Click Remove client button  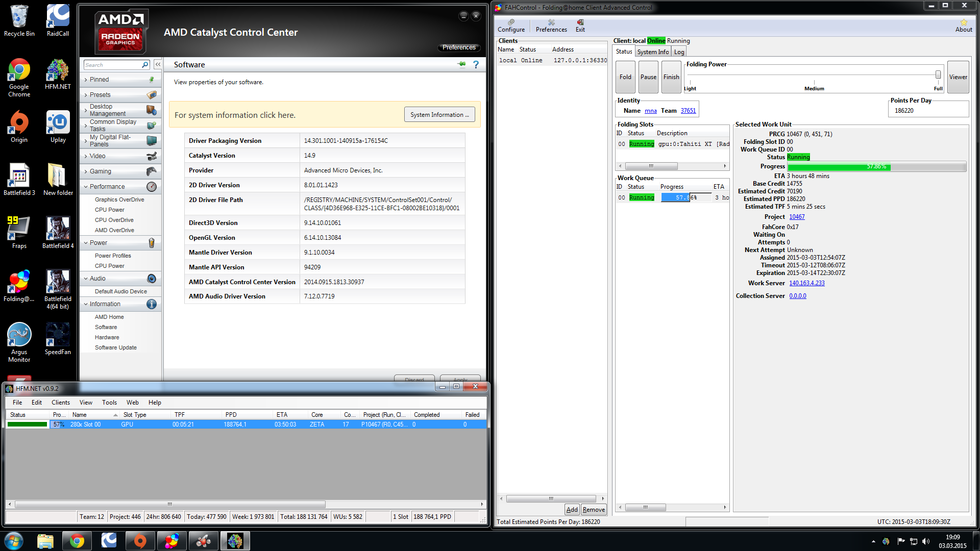(x=594, y=510)
